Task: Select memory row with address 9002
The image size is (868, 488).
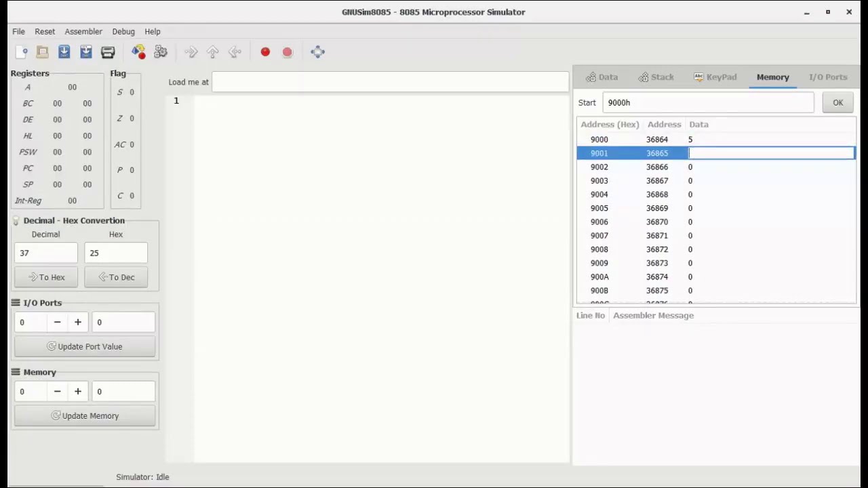Action: 716,167
